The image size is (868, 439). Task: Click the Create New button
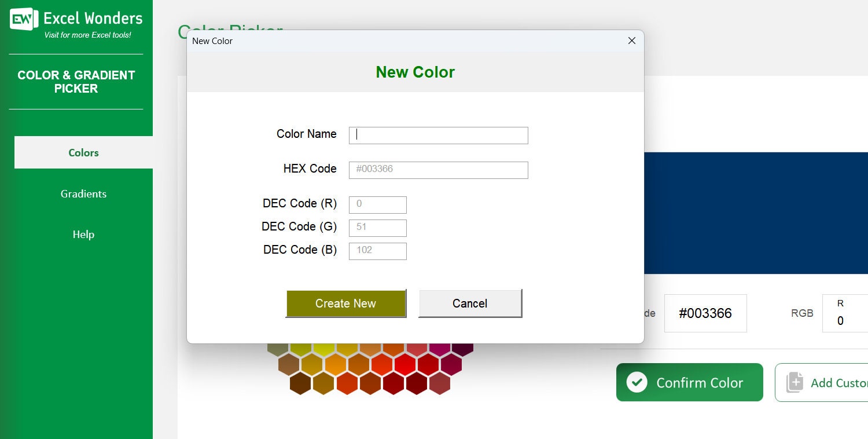(x=345, y=303)
